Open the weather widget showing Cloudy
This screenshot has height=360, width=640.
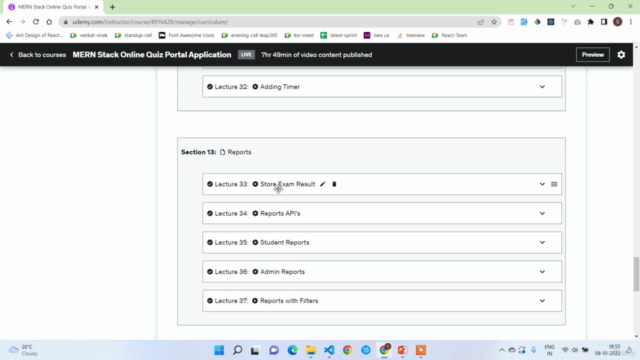[x=24, y=350]
